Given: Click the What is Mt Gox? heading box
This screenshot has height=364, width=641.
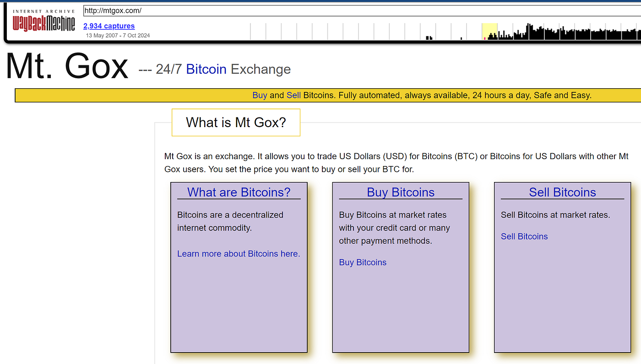Looking at the screenshot, I should [236, 123].
